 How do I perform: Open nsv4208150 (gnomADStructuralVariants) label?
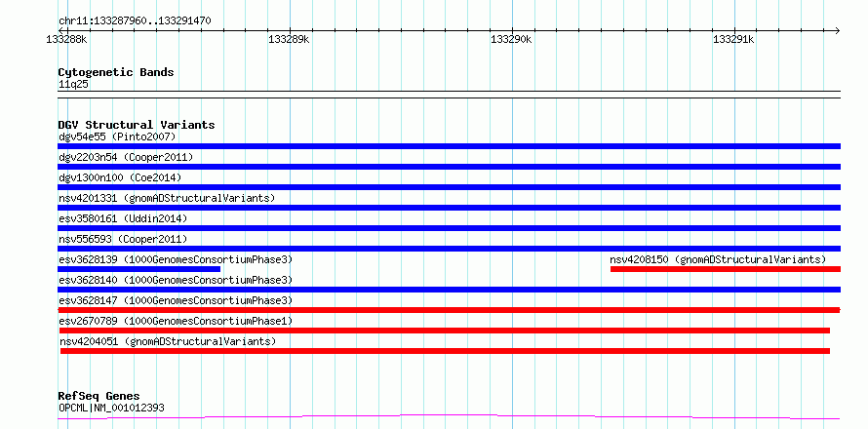pos(718,259)
